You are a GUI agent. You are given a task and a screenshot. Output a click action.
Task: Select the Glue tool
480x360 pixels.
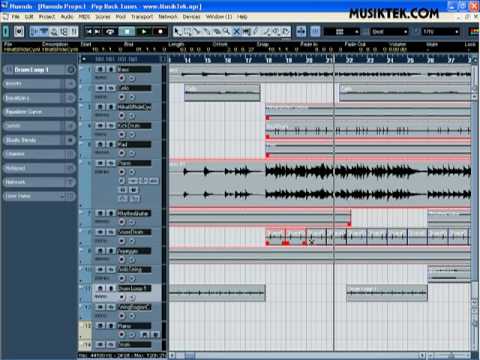(207, 32)
